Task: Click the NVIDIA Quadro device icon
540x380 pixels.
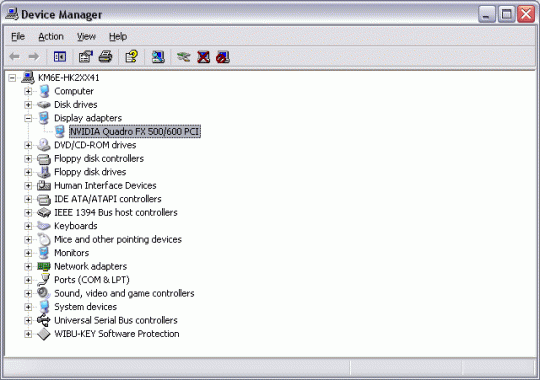Action: pos(60,131)
